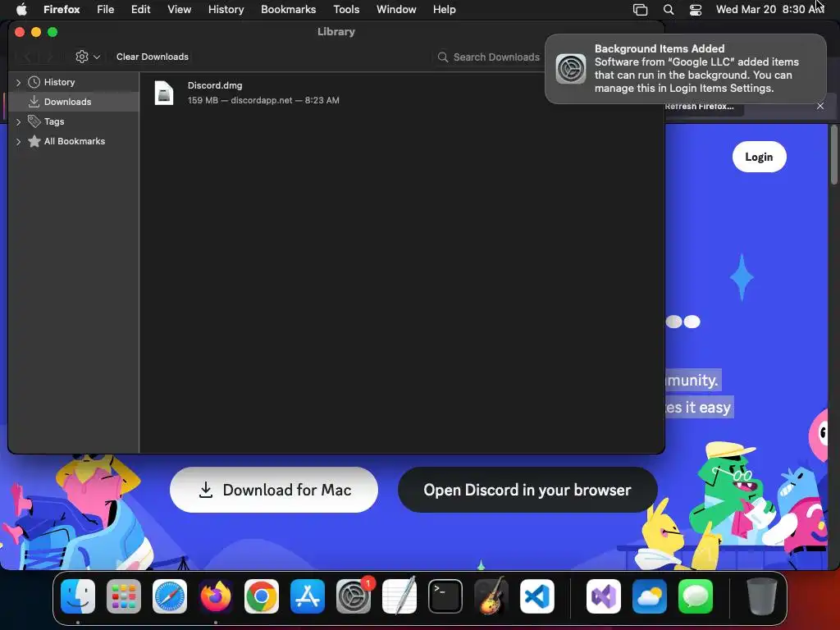Open the Bookmarks menu
This screenshot has height=630, width=840.
coord(288,9)
